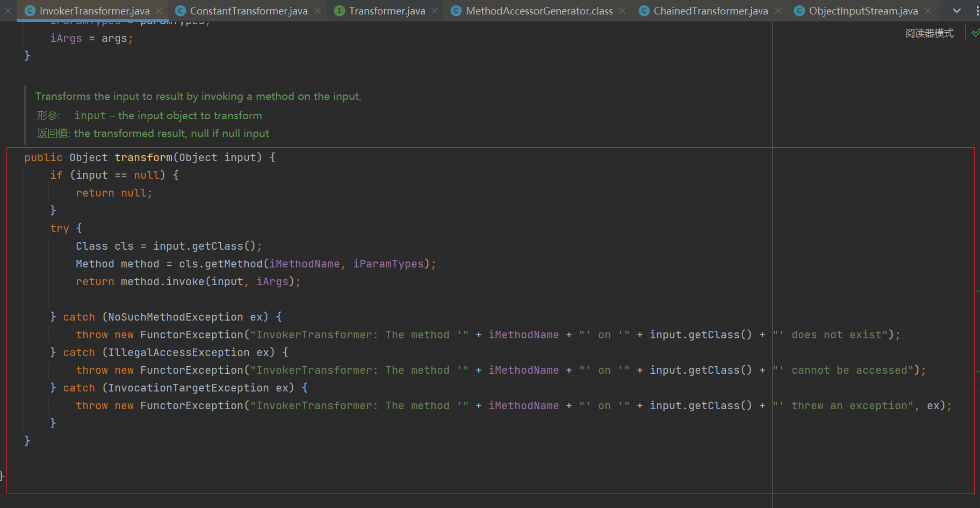Screen dimensions: 980x508
Task: Click InvokerTransformer.java class file icon
Action: coord(30,11)
